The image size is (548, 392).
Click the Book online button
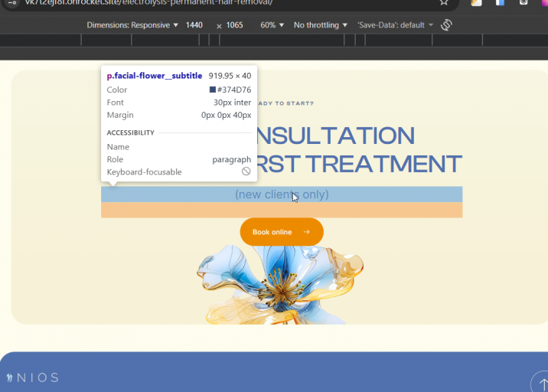point(282,232)
